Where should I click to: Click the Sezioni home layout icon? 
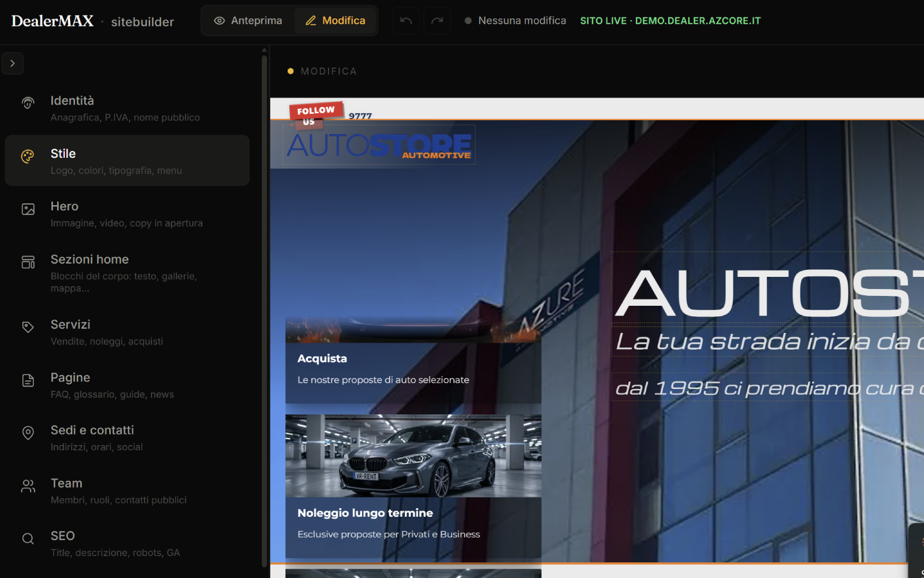[28, 262]
